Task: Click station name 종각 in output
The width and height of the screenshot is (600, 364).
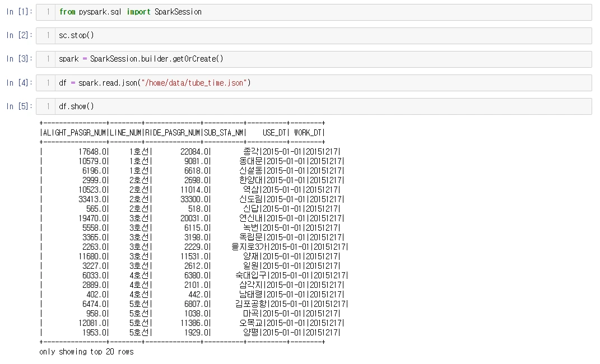Action: (251, 152)
